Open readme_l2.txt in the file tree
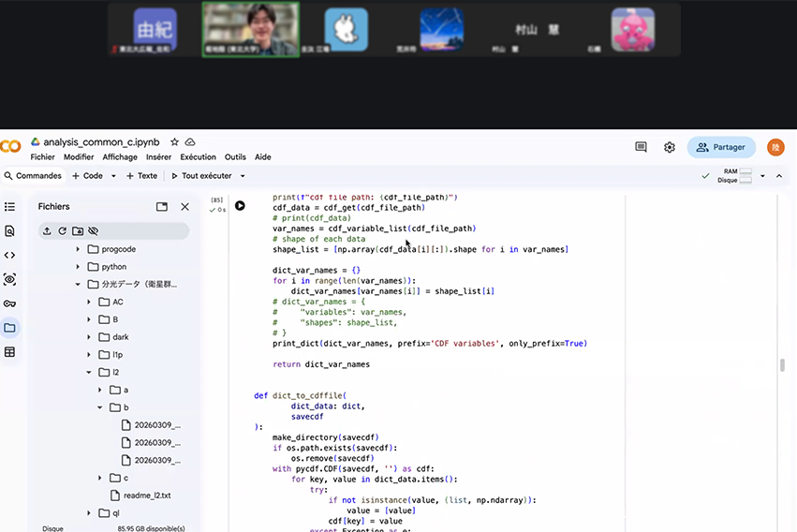This screenshot has width=797, height=532. point(140,495)
